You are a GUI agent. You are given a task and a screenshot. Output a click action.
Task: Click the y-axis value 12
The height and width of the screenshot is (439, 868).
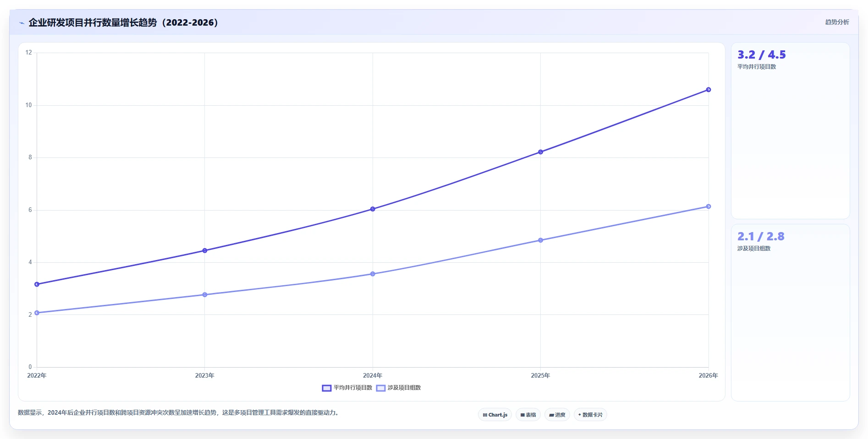[x=29, y=53]
